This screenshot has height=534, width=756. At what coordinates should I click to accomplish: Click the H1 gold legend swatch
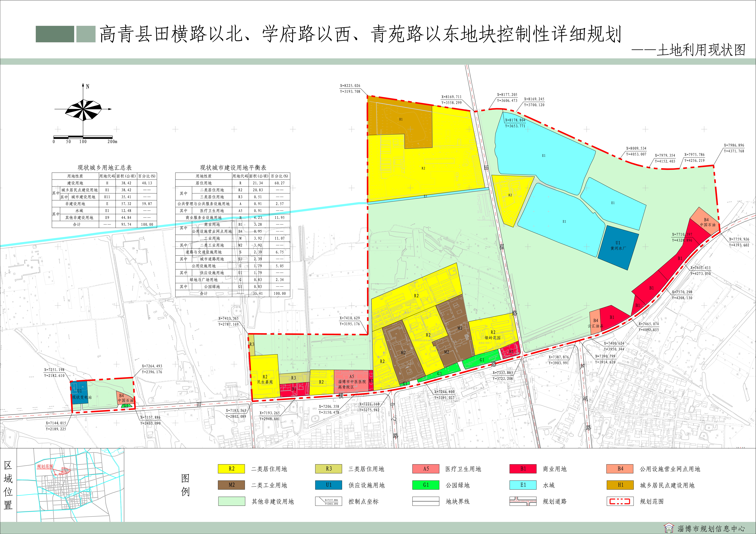(620, 485)
